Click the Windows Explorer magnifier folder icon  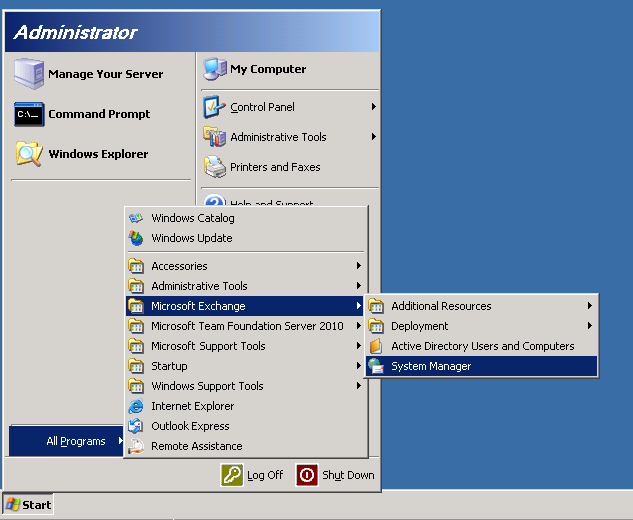29,153
